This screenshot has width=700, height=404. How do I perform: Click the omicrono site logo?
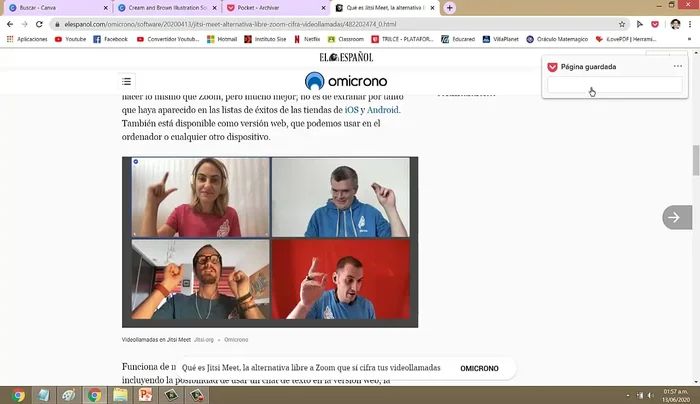(346, 81)
